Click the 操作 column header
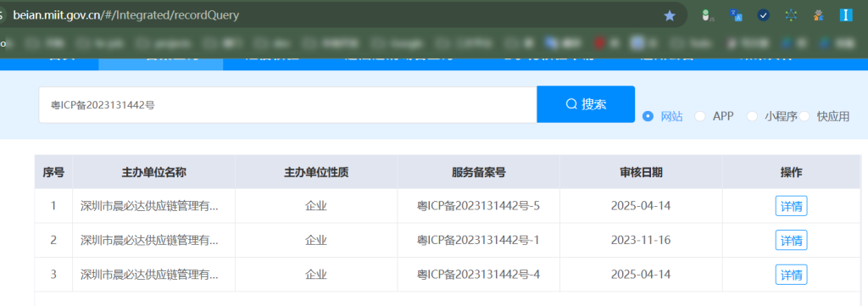 click(791, 172)
